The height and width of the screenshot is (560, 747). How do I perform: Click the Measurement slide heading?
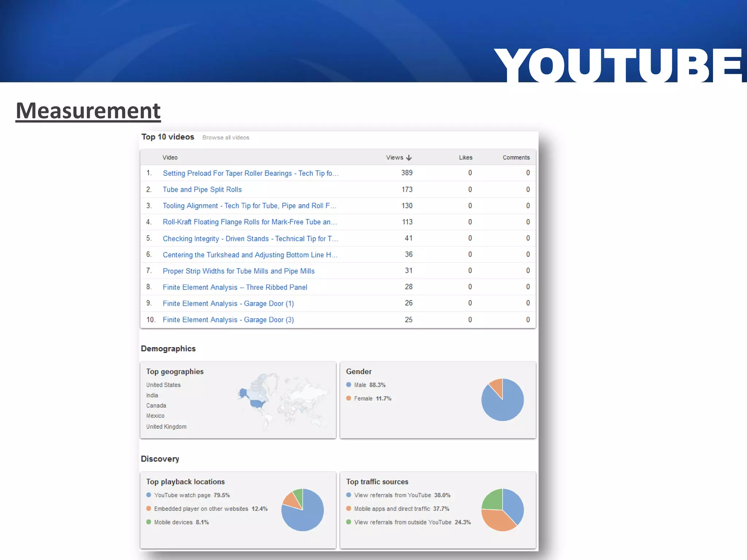88,111
